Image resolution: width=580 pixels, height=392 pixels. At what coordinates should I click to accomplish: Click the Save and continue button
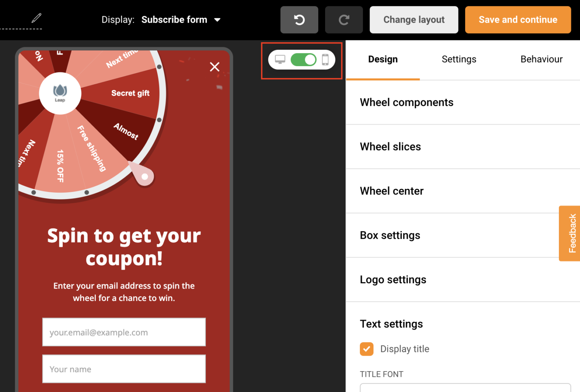click(518, 20)
